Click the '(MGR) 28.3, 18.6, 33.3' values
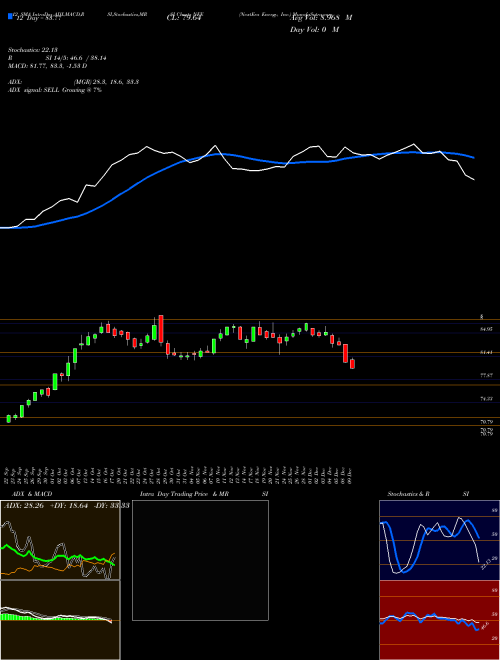Viewport: 500px width, 660px height. coord(106,82)
